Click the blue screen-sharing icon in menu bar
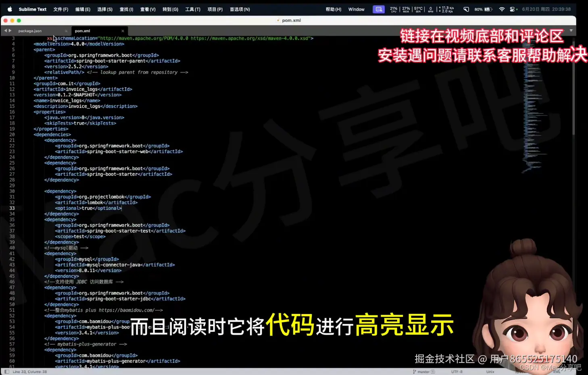This screenshot has width=588, height=375. (378, 9)
